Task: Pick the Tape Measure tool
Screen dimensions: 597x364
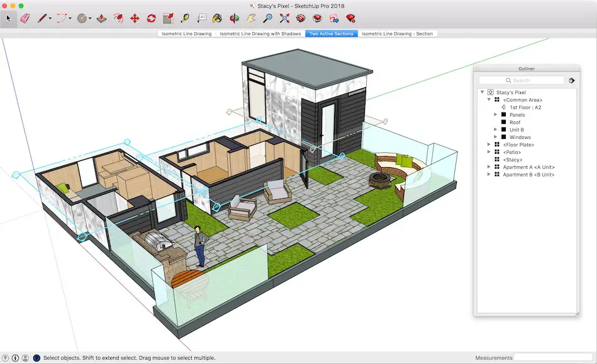Action: pos(185,18)
